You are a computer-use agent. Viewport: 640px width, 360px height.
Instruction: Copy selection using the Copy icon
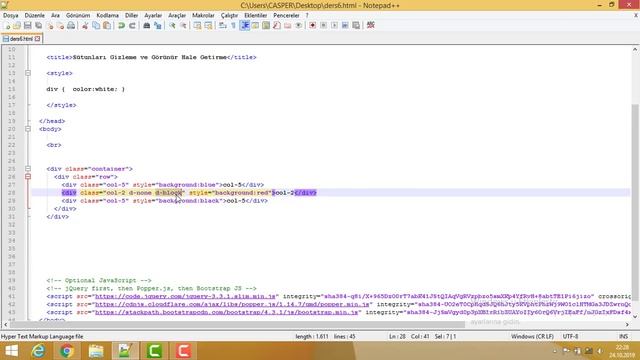[96, 25]
